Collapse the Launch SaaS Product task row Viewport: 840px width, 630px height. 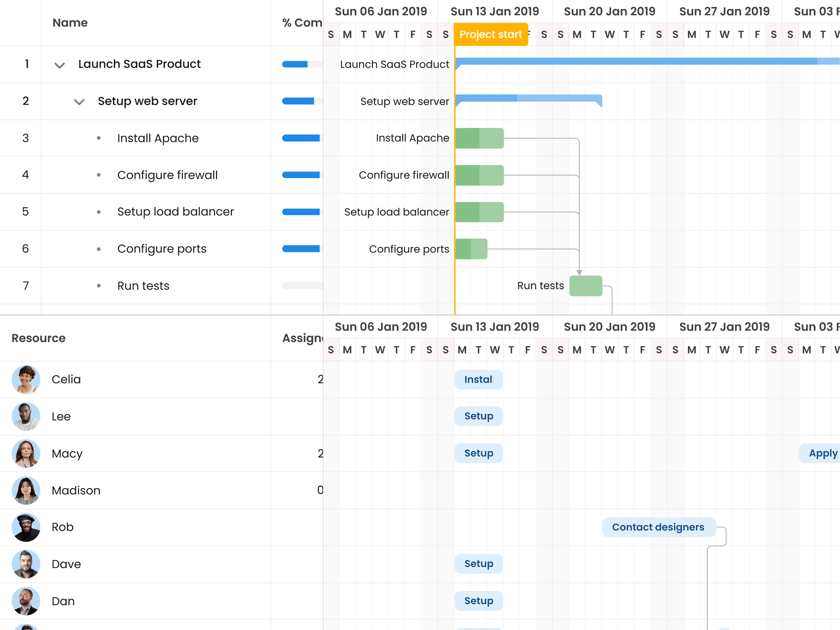59,65
